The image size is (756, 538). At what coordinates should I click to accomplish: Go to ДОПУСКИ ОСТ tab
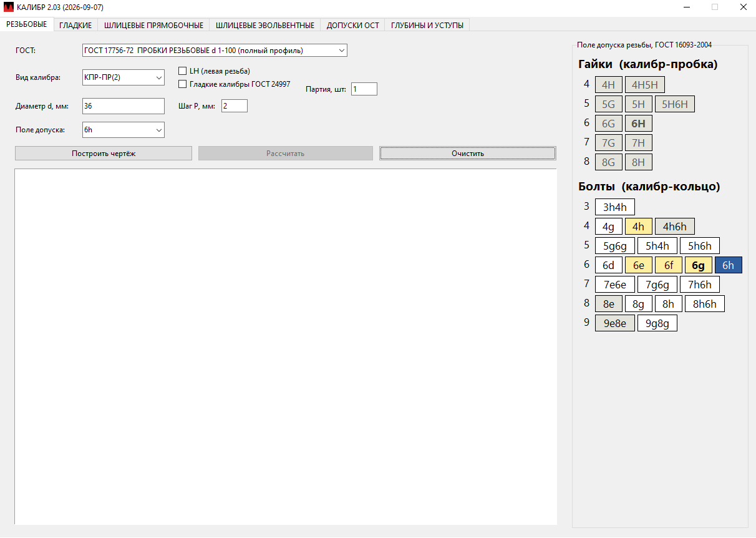[x=353, y=25]
